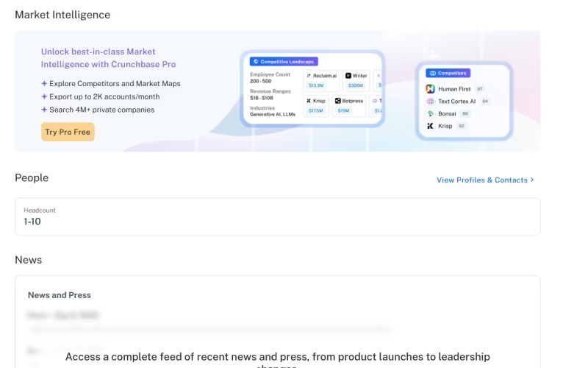Click 'Search 4M+ private companies' text
588x368 pixels.
click(102, 110)
